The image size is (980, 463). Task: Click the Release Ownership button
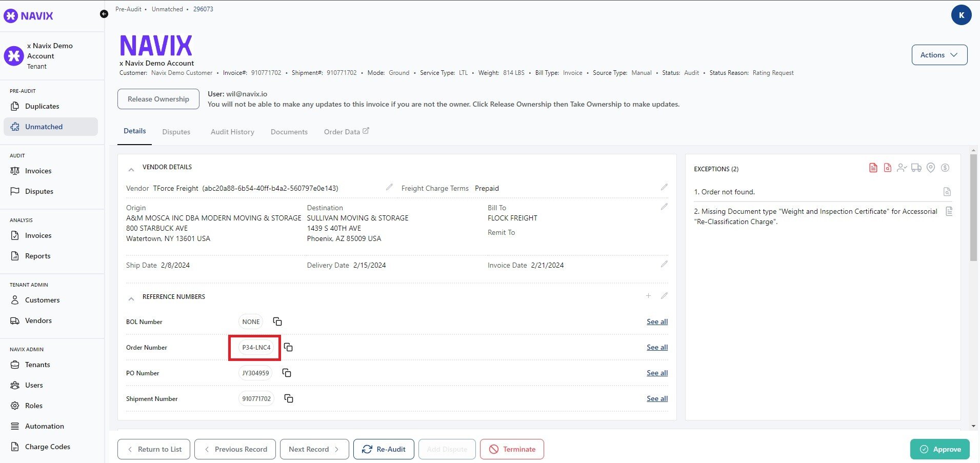click(158, 99)
